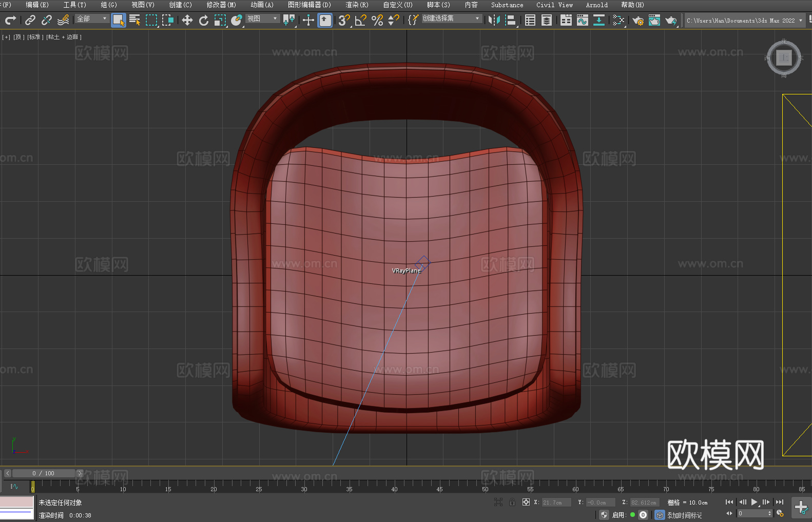The height and width of the screenshot is (522, 812).
Task: Open Render Setup teapot with gear
Action: tap(638, 20)
